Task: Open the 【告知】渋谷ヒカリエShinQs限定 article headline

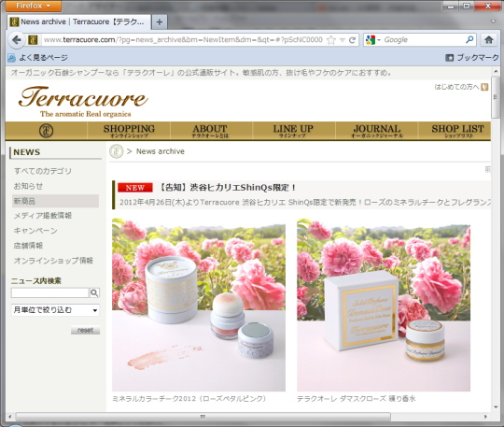Action: coord(227,187)
